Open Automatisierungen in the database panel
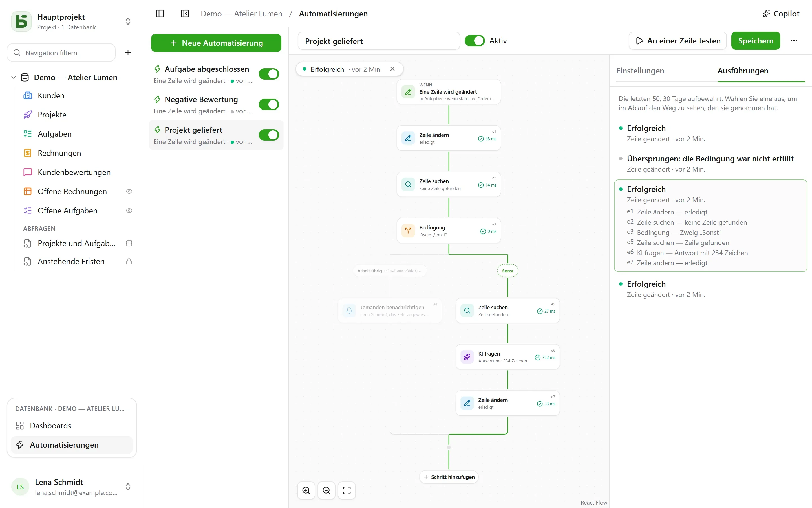Image resolution: width=812 pixels, height=508 pixels. 72,445
